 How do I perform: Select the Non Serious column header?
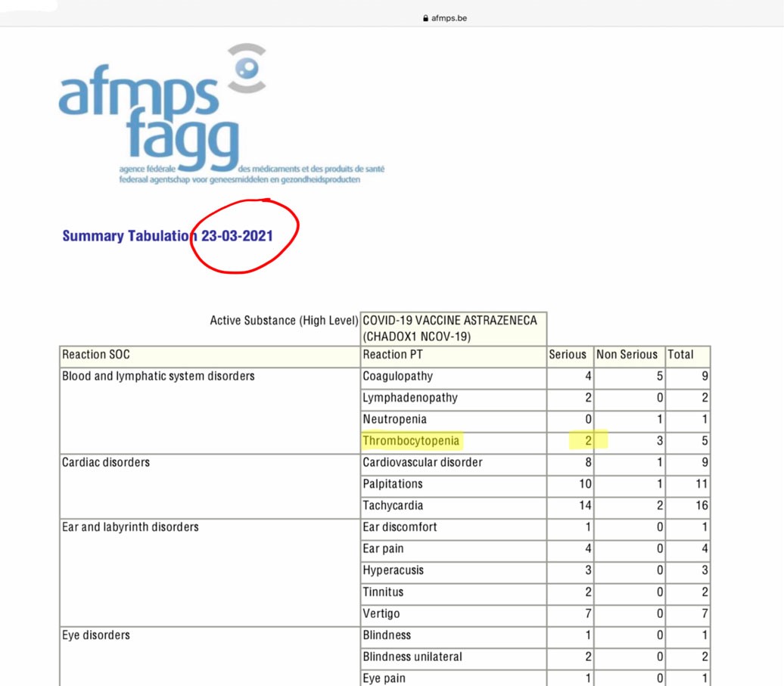coord(627,355)
